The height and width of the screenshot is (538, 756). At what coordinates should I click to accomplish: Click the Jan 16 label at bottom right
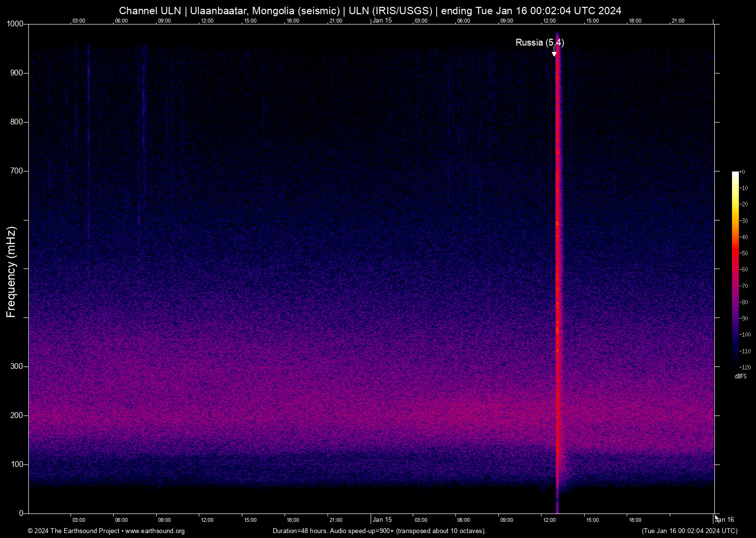(x=724, y=520)
